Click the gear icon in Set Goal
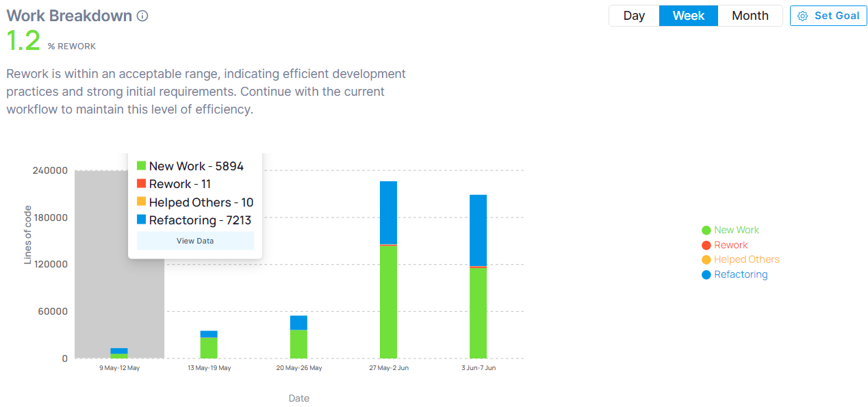 (803, 16)
